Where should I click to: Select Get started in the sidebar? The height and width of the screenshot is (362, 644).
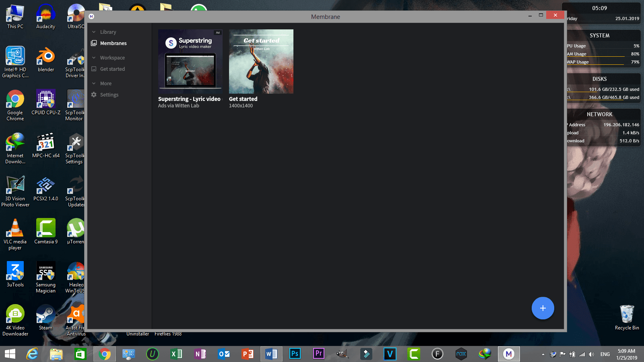tap(113, 69)
